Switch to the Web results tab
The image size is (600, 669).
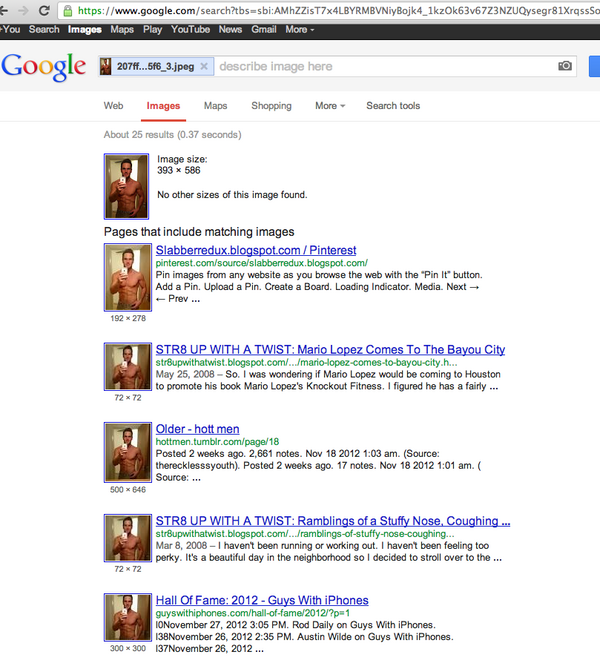click(114, 105)
